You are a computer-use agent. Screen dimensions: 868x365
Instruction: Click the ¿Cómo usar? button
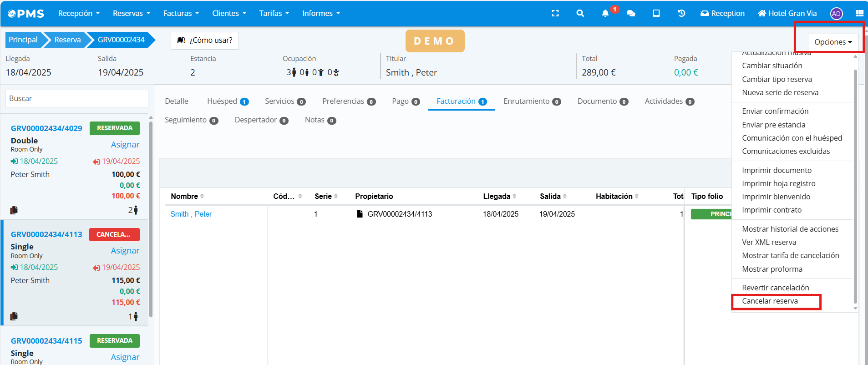point(205,40)
